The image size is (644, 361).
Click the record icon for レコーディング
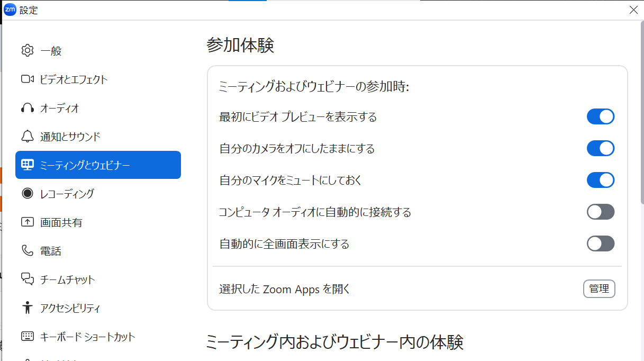point(27,194)
